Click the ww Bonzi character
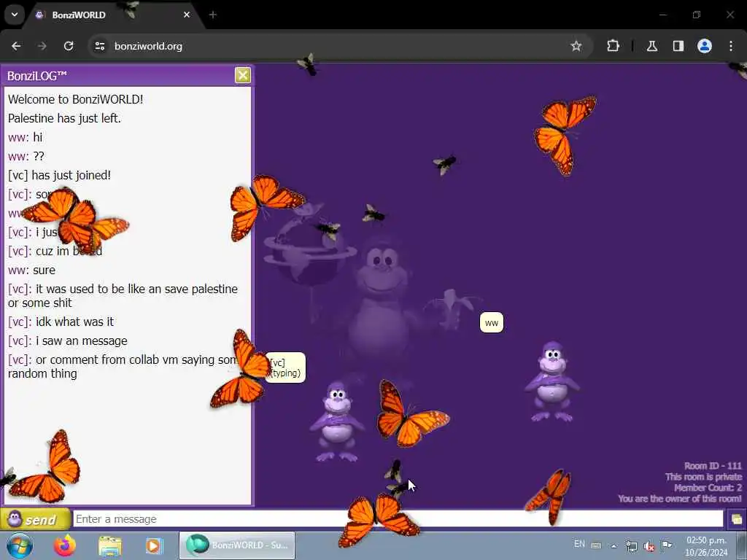 point(553,381)
